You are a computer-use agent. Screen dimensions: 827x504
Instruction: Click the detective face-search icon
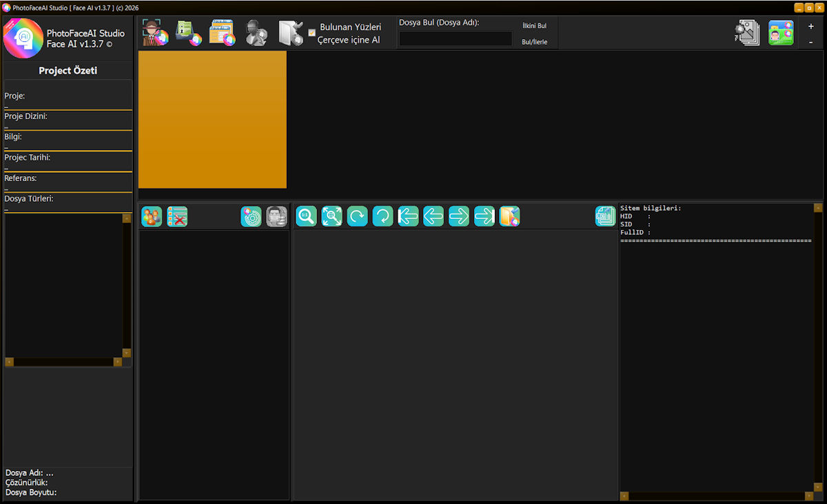click(x=155, y=32)
